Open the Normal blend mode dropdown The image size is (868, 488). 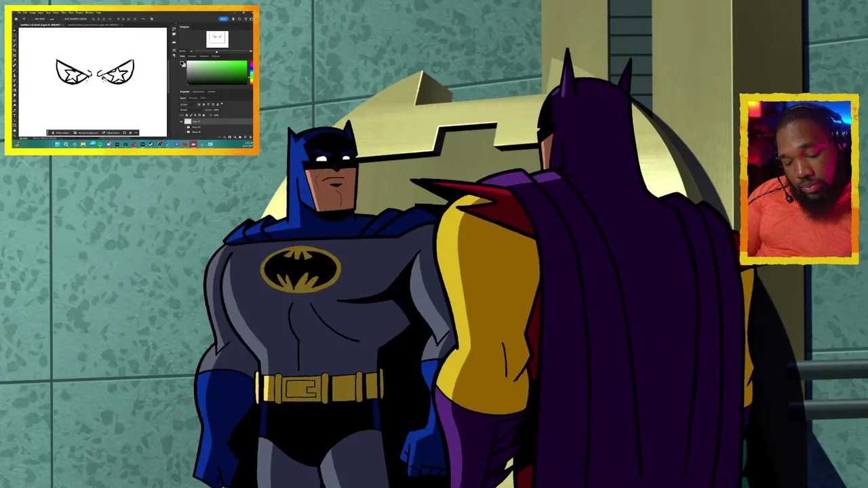(x=191, y=110)
